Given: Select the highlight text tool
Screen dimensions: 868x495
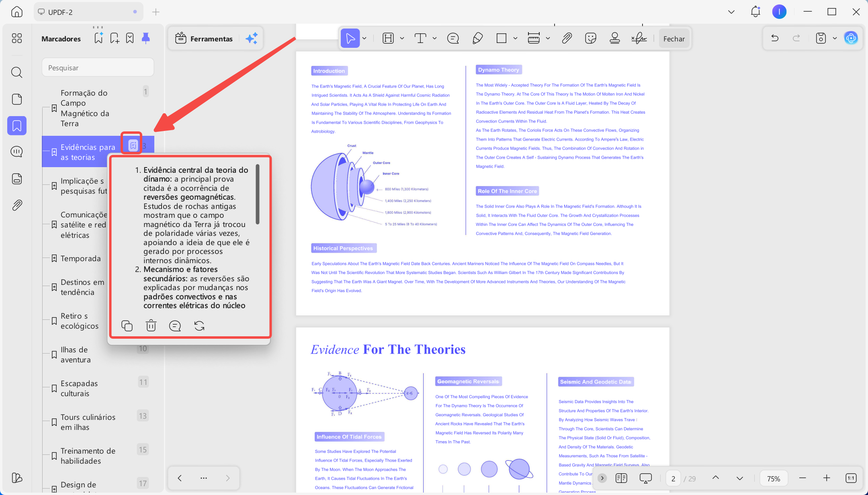Looking at the screenshot, I should click(x=388, y=39).
